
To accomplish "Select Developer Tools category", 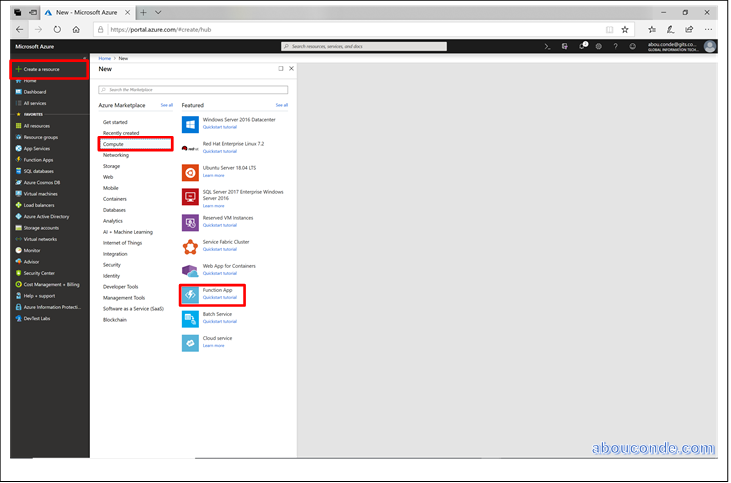I will coord(120,287).
